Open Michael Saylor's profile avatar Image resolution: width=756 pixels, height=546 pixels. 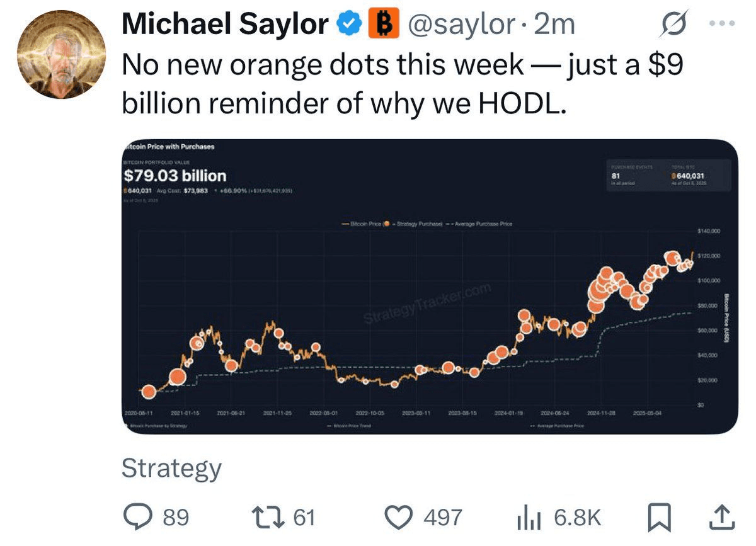tap(61, 54)
